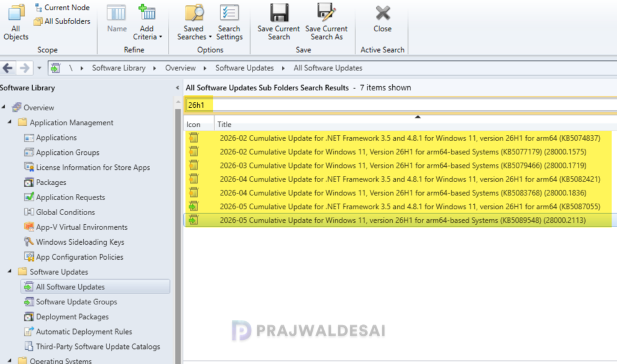617x364 pixels.
Task: Collapse the Application Management tree folder
Action: [x=10, y=122]
